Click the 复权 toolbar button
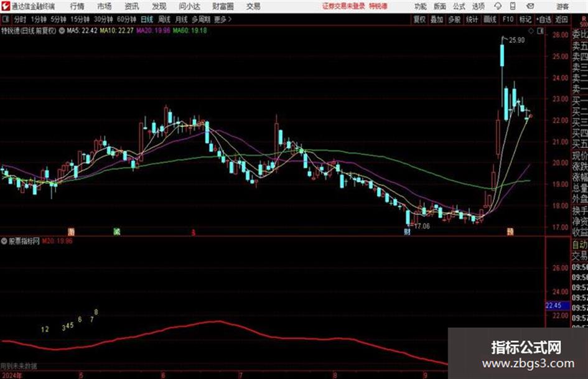This screenshot has width=588, height=379. (x=419, y=19)
